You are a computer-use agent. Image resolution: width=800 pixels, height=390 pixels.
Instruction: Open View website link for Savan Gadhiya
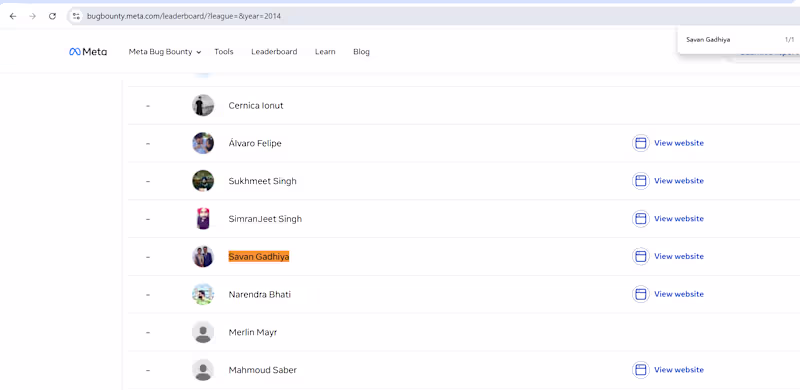[x=679, y=256]
